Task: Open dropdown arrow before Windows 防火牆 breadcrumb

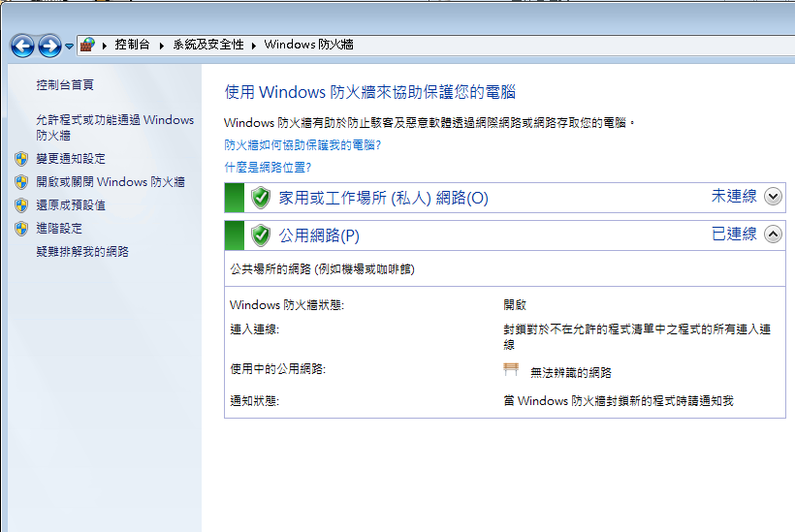Action: click(x=253, y=46)
